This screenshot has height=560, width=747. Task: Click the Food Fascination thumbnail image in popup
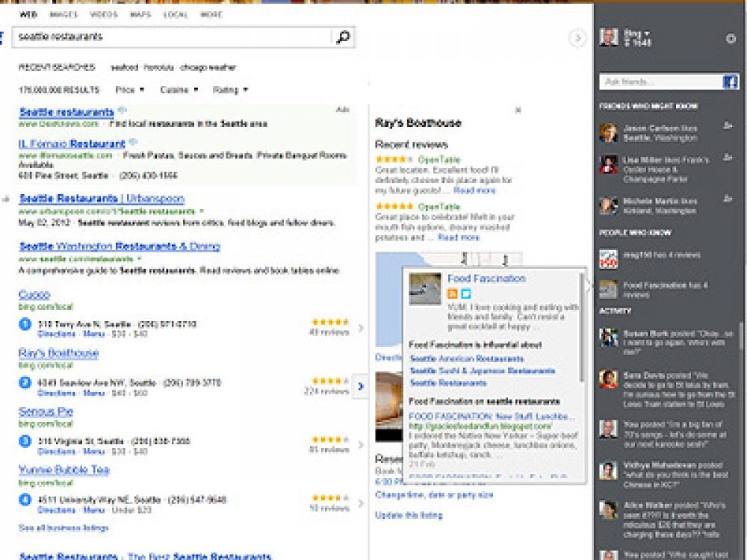[425, 288]
